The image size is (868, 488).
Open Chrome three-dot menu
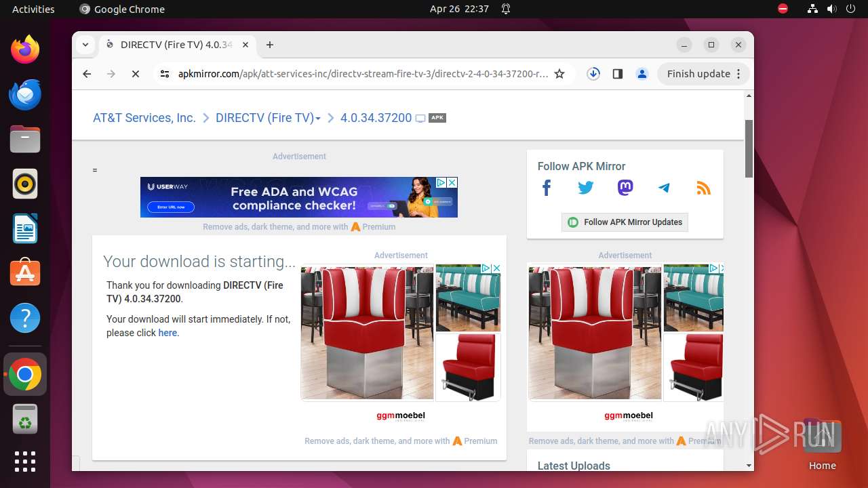click(x=738, y=74)
